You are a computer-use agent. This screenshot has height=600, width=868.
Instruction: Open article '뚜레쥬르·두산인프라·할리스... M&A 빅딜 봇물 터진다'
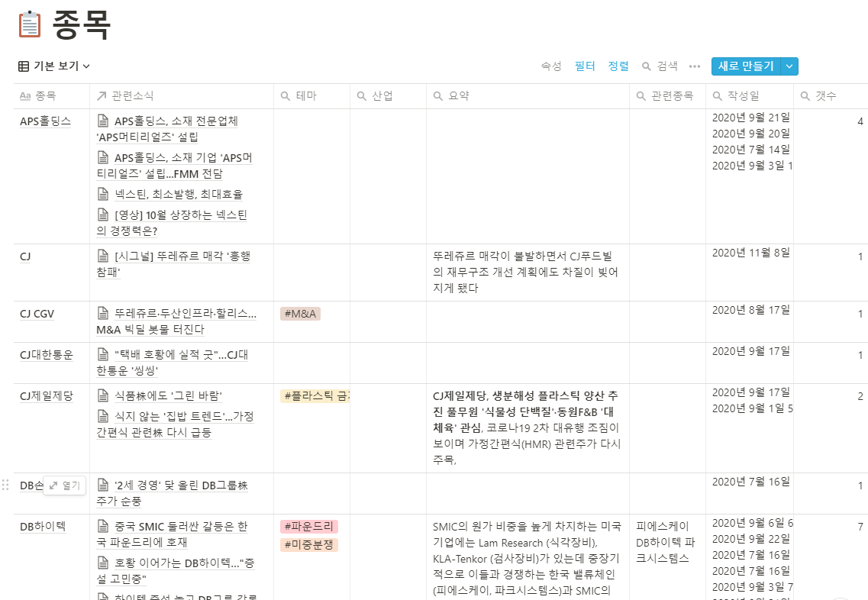pyautogui.click(x=176, y=321)
